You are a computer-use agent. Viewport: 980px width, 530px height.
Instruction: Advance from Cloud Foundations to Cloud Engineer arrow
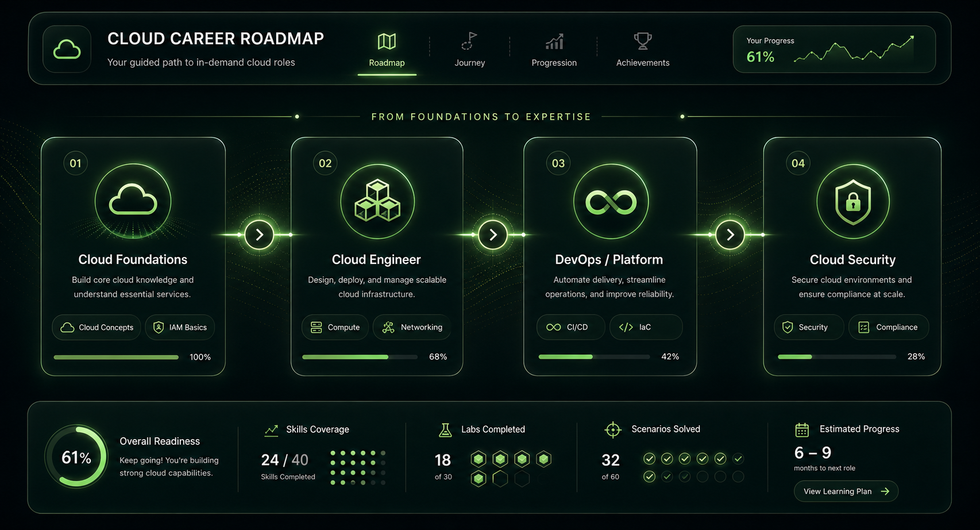(x=259, y=235)
